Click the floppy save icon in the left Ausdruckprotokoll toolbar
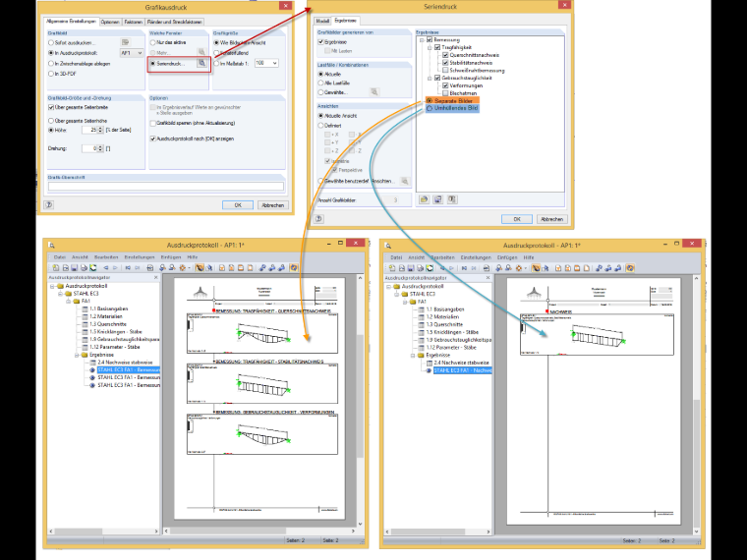 click(75, 267)
